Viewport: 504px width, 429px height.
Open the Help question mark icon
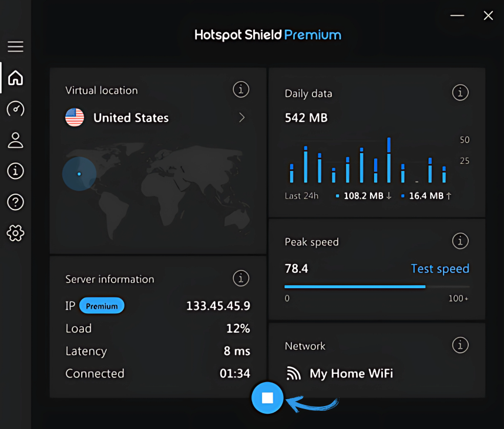pos(15,202)
